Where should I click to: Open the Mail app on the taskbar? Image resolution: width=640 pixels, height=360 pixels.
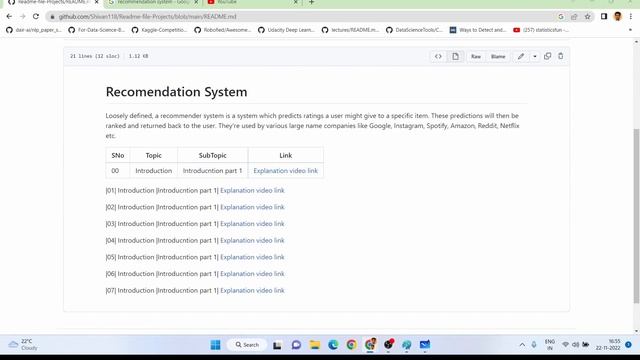[x=424, y=345]
